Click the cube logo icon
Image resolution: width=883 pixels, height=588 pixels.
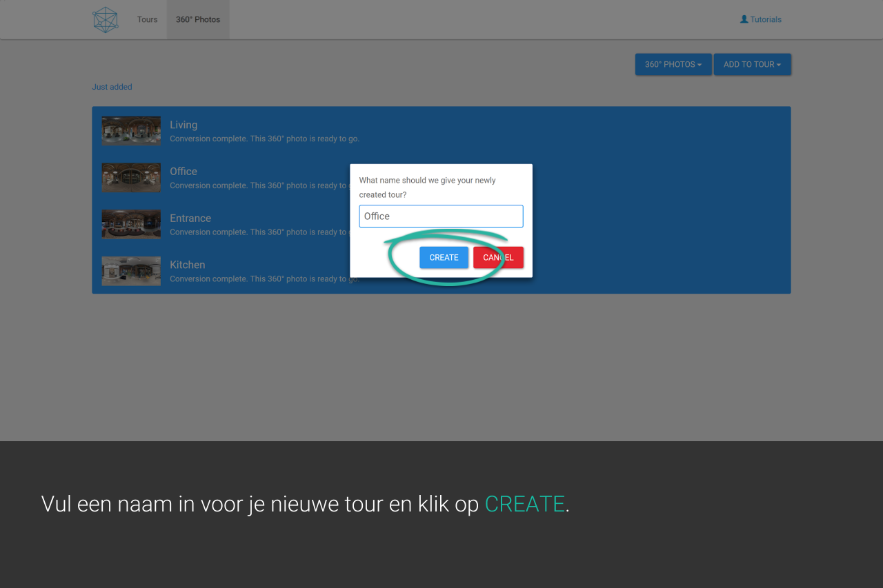point(106,20)
